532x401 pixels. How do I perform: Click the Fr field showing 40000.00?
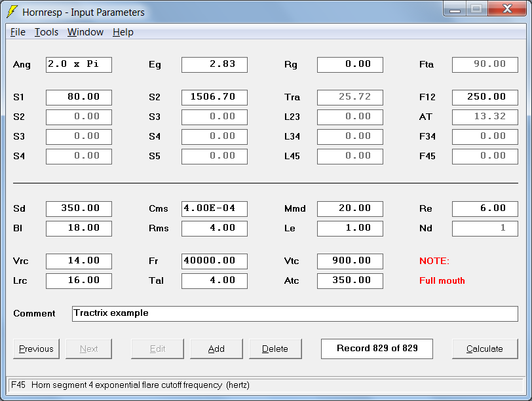pyautogui.click(x=214, y=261)
